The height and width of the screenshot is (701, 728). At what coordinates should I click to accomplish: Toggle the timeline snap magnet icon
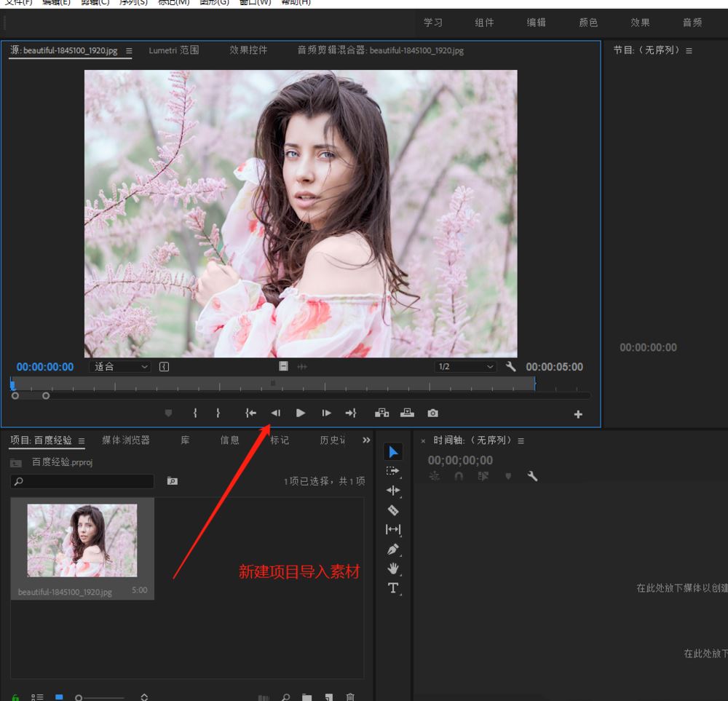point(459,476)
